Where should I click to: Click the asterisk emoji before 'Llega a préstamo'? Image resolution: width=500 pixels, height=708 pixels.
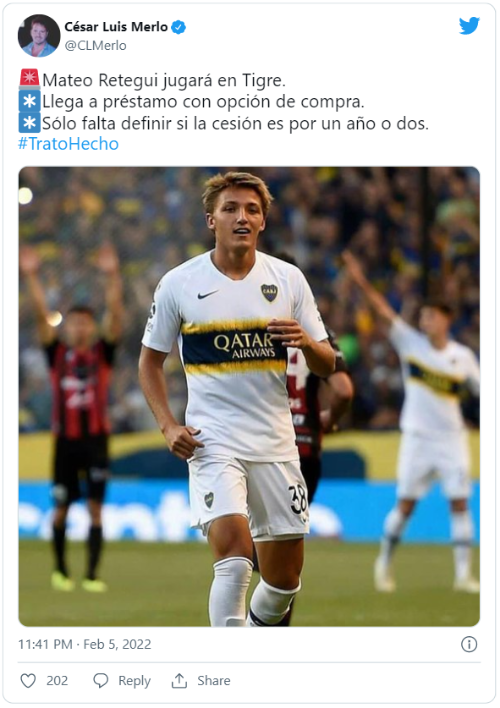click(29, 101)
